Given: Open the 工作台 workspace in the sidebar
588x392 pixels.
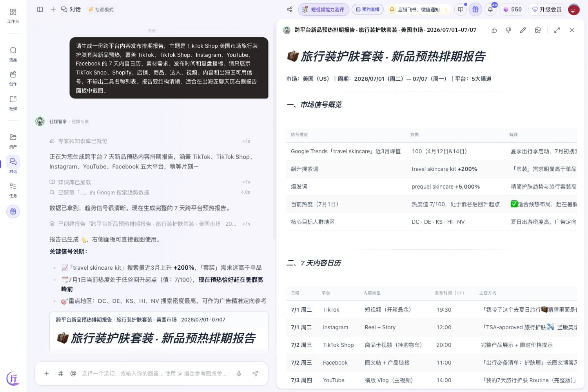Looking at the screenshot, I should tap(13, 15).
